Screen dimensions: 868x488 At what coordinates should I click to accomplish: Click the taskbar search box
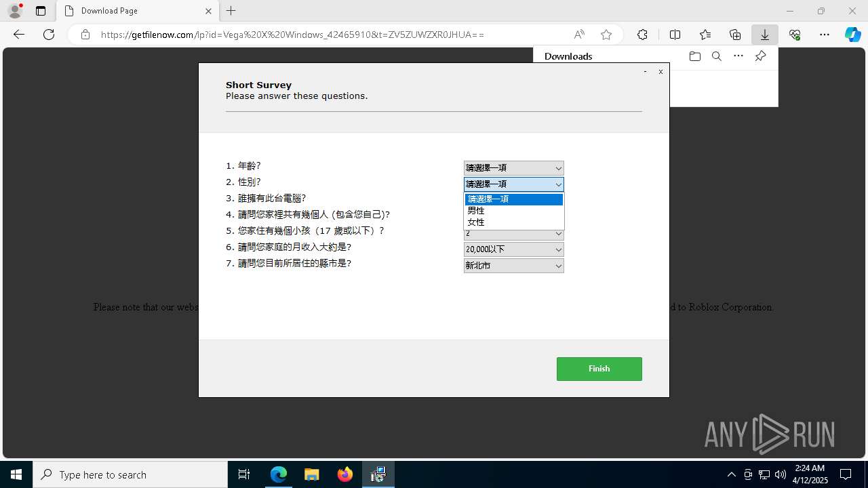(x=130, y=474)
